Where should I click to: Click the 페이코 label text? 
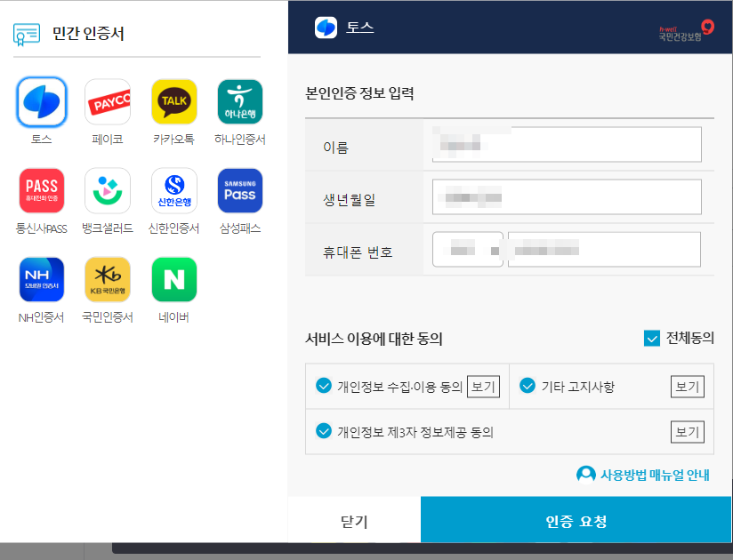tap(108, 140)
